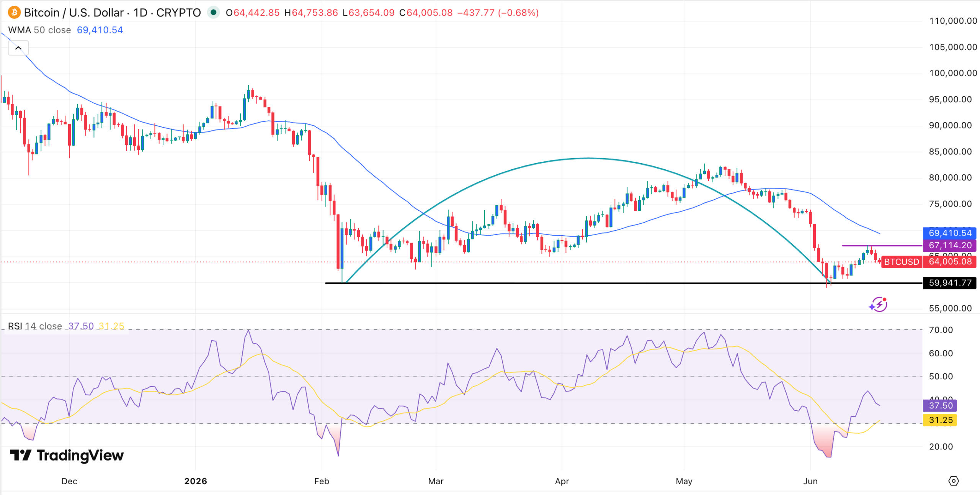
Task: Click the 37.50 RSI value label
Action: click(x=940, y=405)
